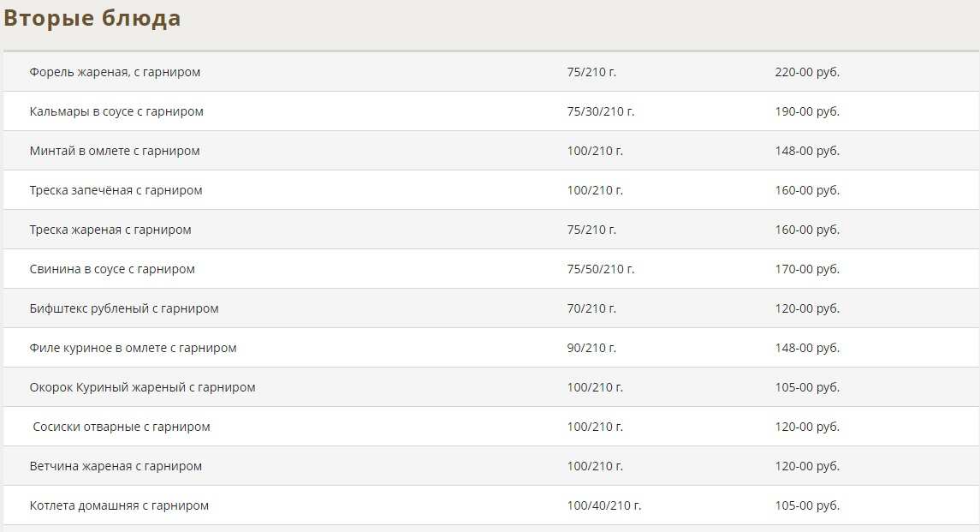The width and height of the screenshot is (980, 532).
Task: Click the 70/210 г. weight for Бифштекс
Action: tap(591, 308)
